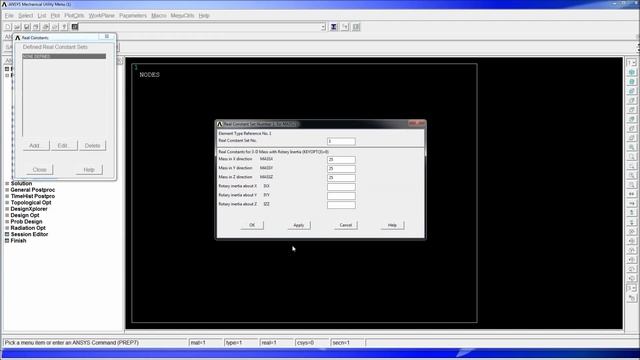The image size is (640, 360).
Task: Click the New Analysis toolbar icon
Action: click(8, 27)
